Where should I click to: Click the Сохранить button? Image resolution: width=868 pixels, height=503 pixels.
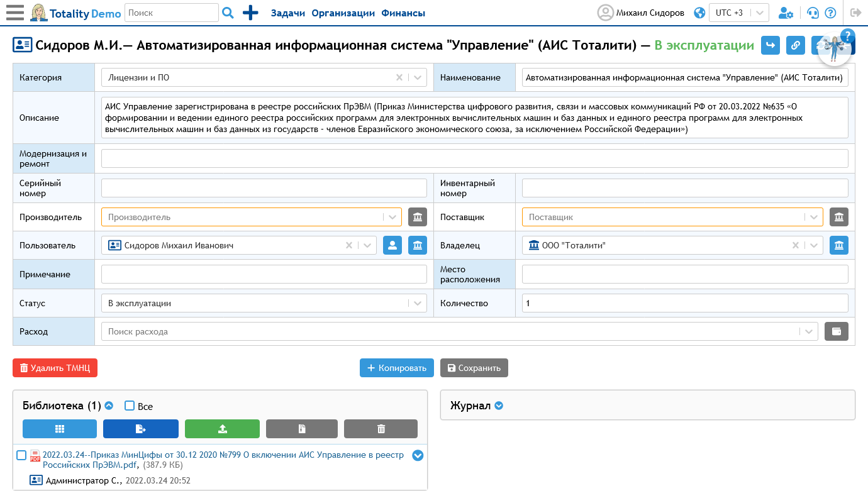pyautogui.click(x=474, y=368)
